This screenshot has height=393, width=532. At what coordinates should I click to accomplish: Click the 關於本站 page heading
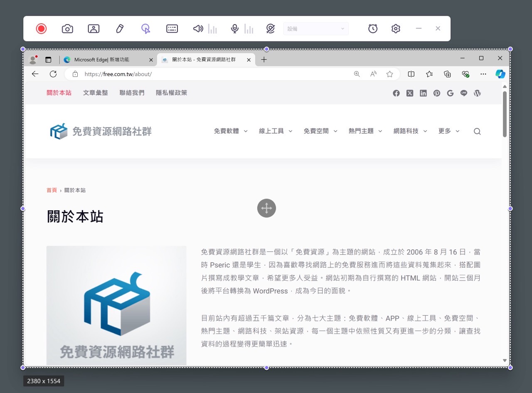(x=75, y=216)
